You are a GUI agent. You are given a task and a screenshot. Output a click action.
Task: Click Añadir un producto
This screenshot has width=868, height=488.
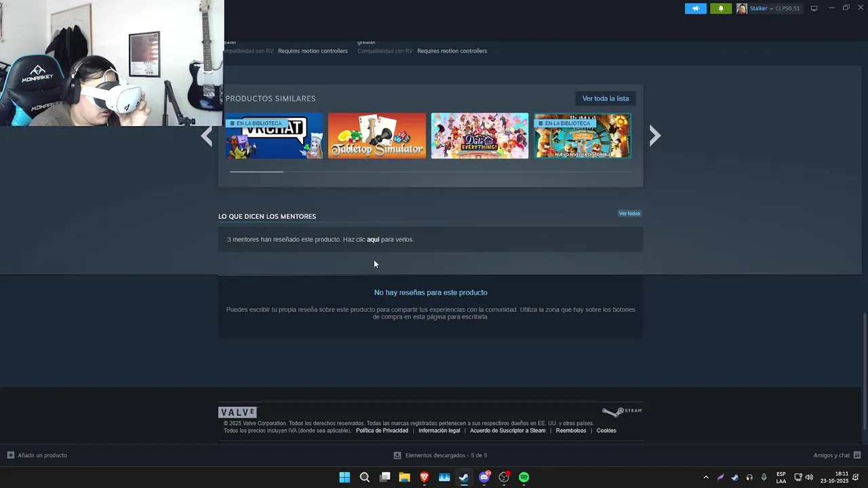coord(42,455)
